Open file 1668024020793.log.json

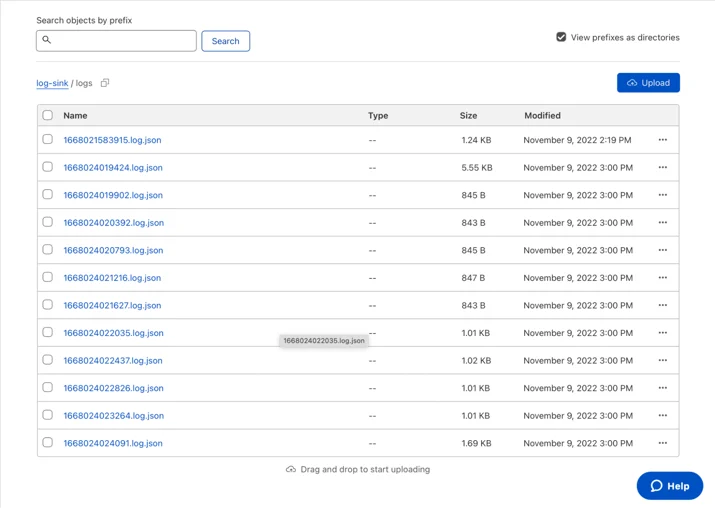113,250
